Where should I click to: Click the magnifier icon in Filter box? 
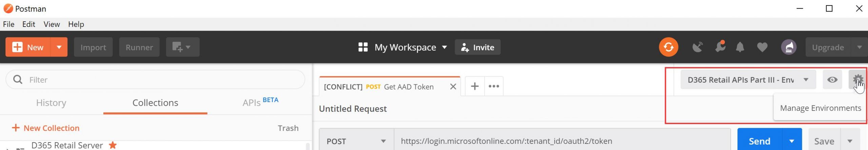[x=18, y=80]
